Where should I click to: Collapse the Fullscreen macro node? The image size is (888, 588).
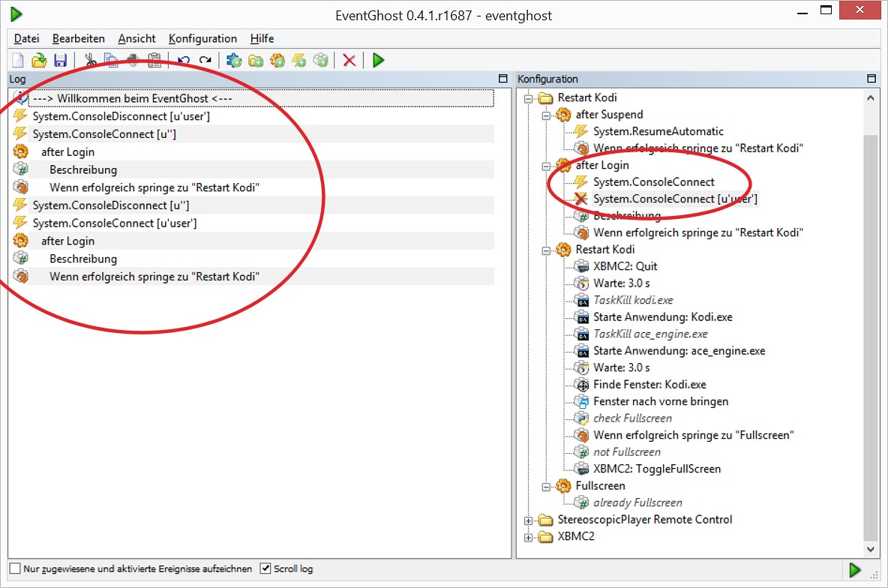point(547,487)
